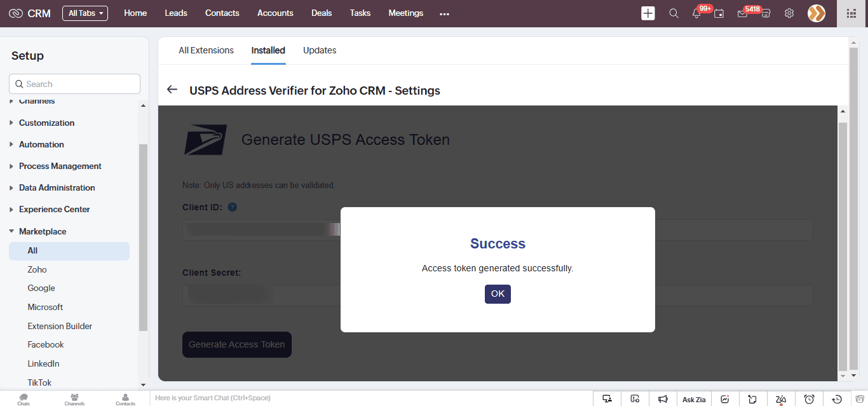Open the Setup gear icon
The image size is (868, 406).
(x=789, y=13)
